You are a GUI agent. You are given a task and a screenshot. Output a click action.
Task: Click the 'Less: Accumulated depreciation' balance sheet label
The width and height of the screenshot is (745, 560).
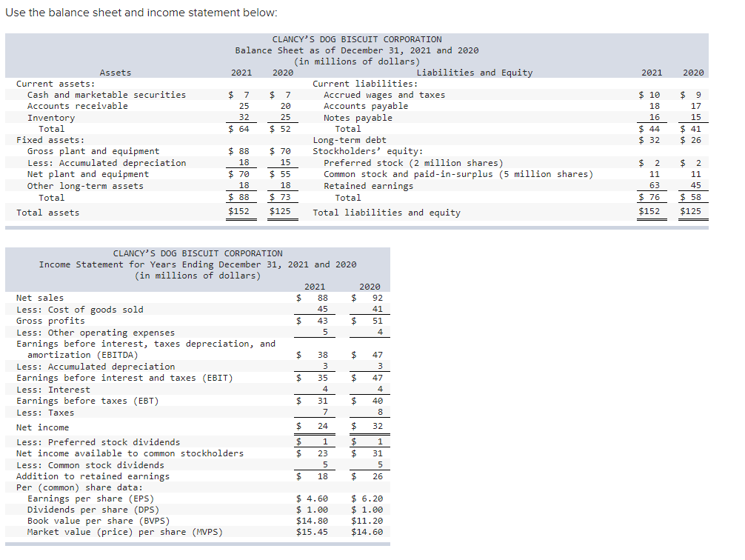point(107,163)
